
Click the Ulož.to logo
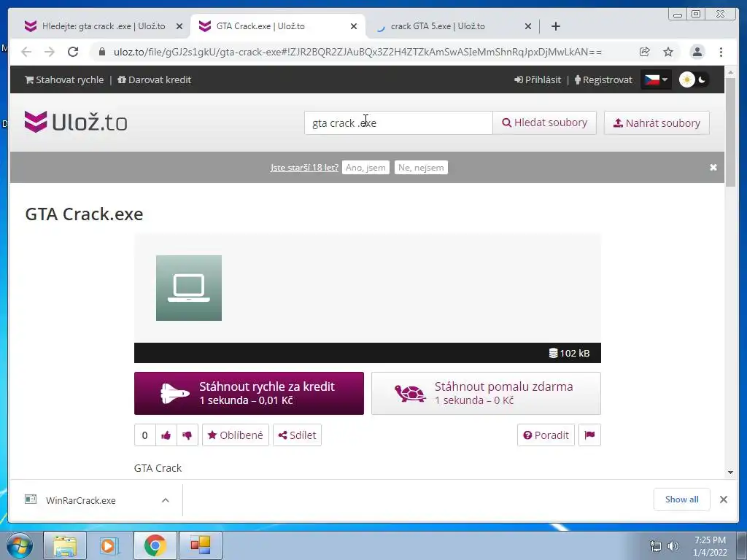(x=76, y=122)
